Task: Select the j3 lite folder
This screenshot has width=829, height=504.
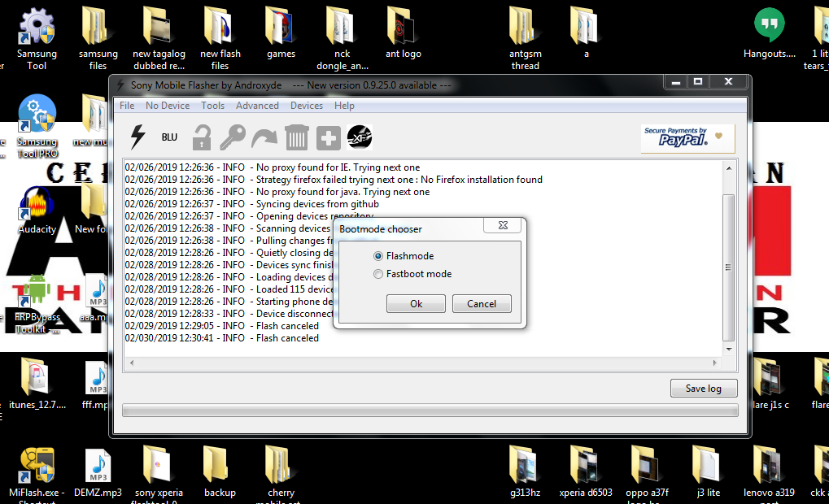Action: (708, 472)
